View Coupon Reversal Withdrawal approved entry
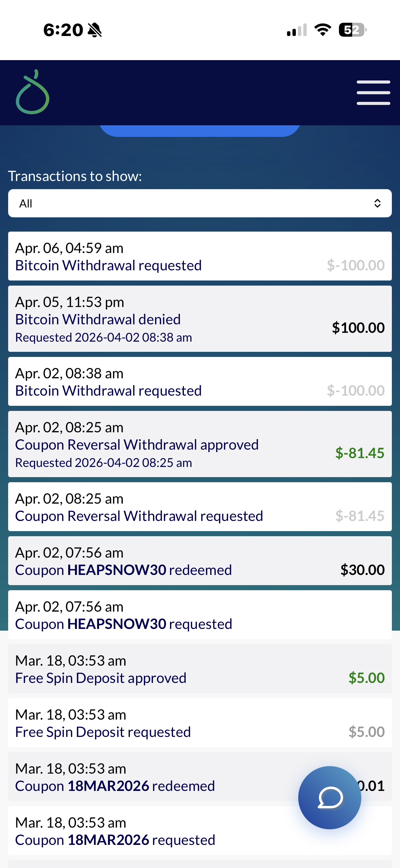Viewport: 400px width, 868px height. coord(200,444)
